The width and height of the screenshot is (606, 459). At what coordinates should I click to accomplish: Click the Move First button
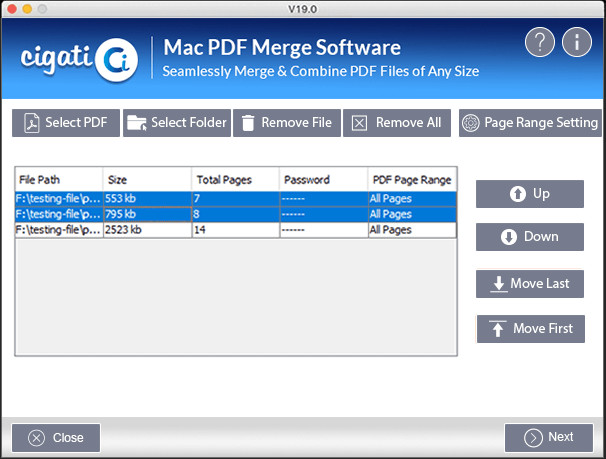click(x=531, y=329)
